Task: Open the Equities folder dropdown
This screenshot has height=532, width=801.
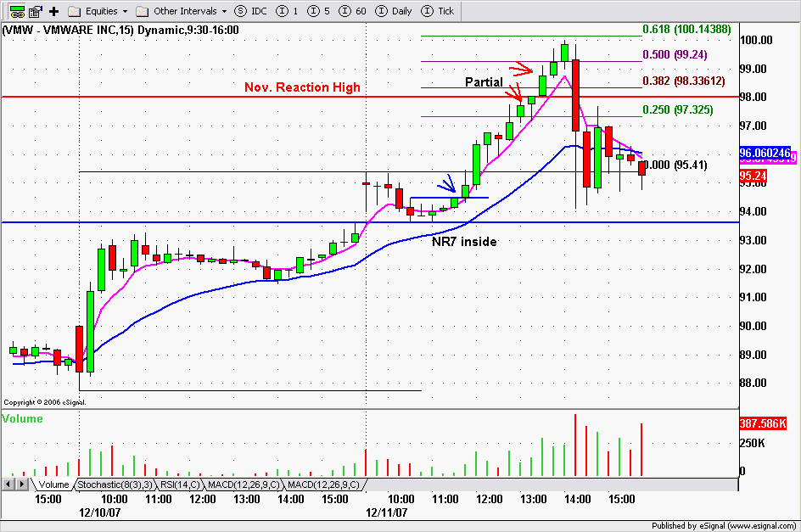Action: 98,11
